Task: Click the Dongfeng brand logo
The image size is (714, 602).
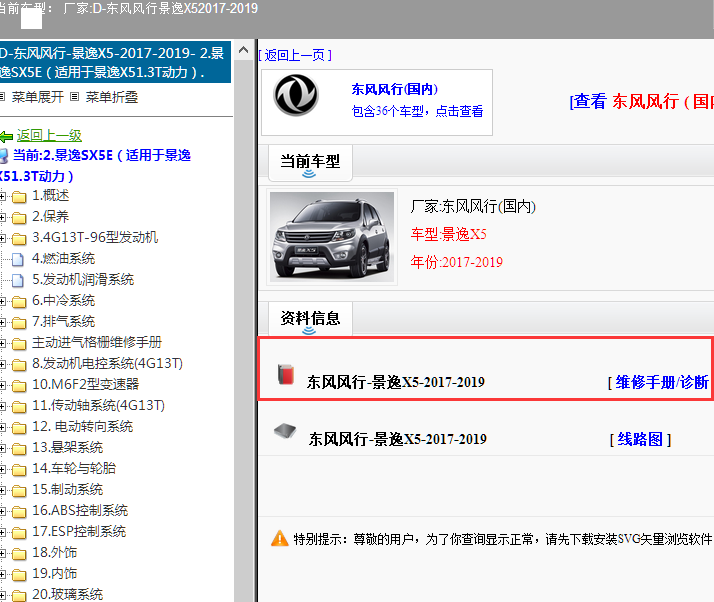Action: coord(296,96)
